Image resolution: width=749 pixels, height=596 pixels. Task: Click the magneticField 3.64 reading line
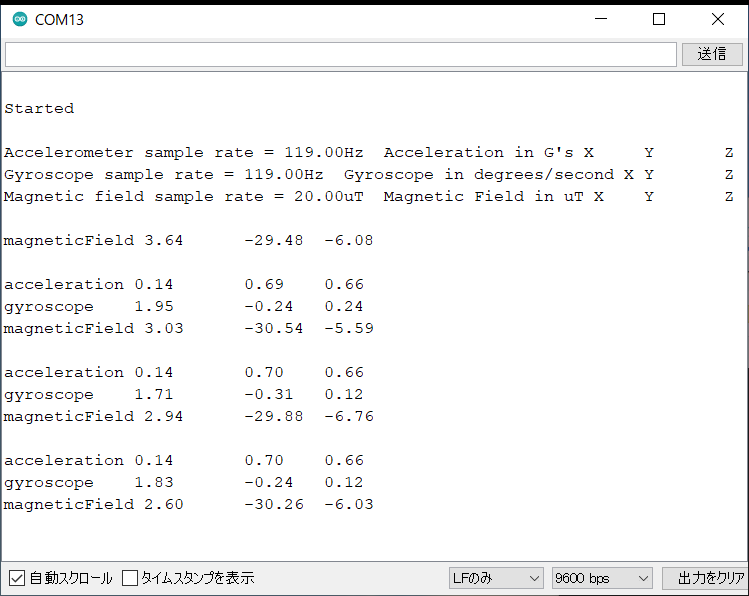point(188,240)
